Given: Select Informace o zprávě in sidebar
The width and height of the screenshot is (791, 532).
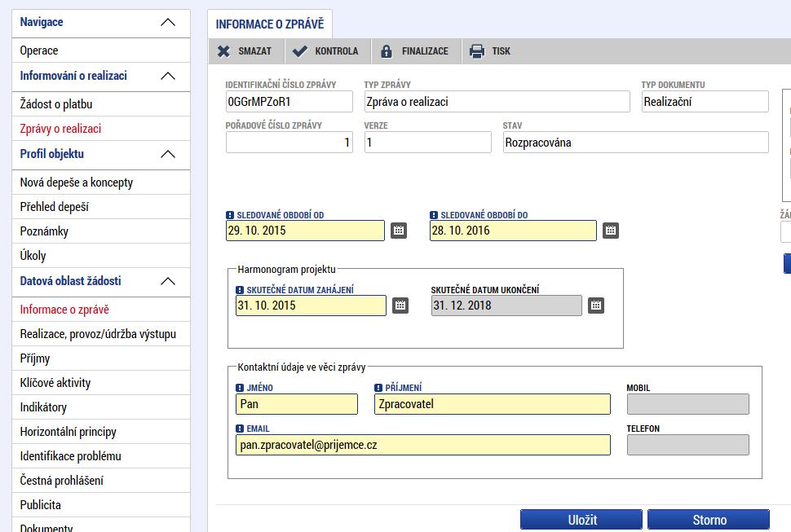Looking at the screenshot, I should [101, 310].
